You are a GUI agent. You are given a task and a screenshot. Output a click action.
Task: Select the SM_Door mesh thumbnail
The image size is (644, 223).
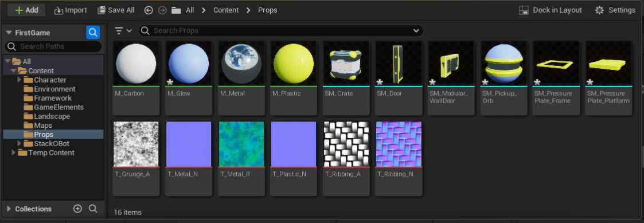tap(399, 63)
